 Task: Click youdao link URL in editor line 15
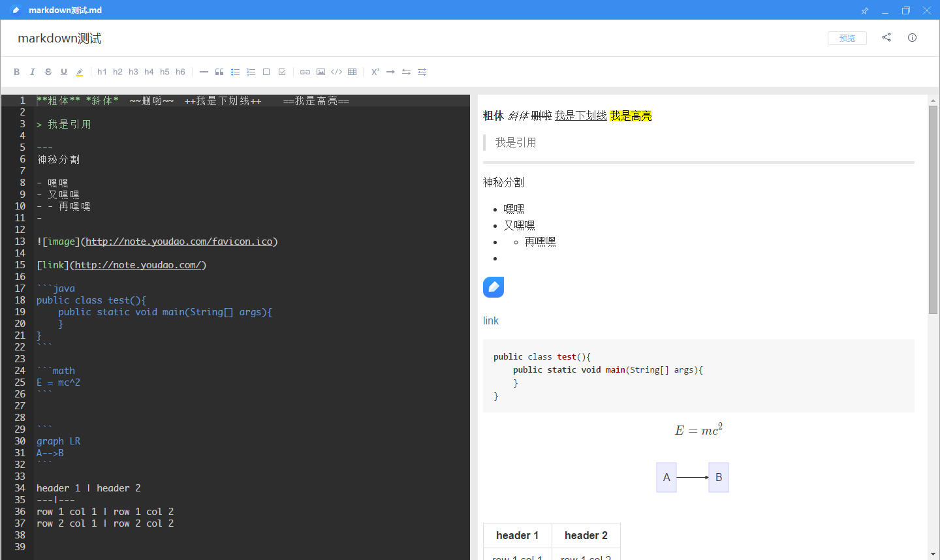(138, 265)
